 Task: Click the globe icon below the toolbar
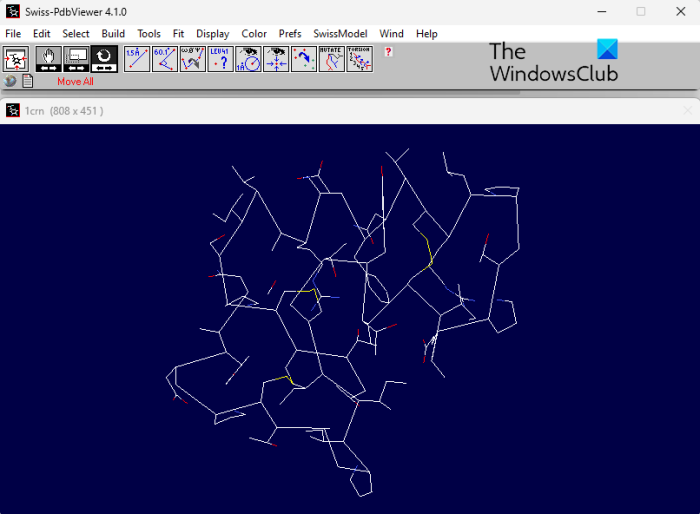[10, 81]
